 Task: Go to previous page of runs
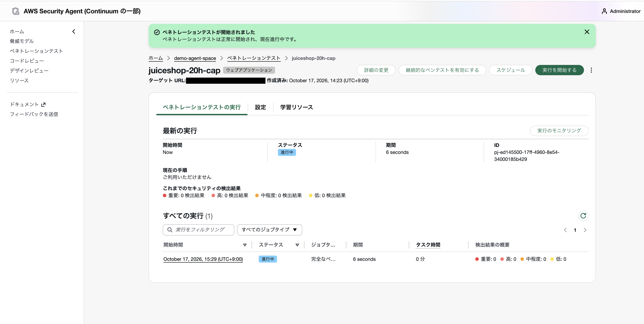[x=565, y=230]
